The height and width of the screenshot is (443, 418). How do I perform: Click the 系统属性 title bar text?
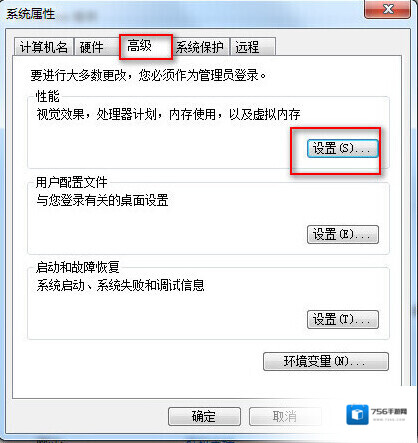click(x=31, y=14)
